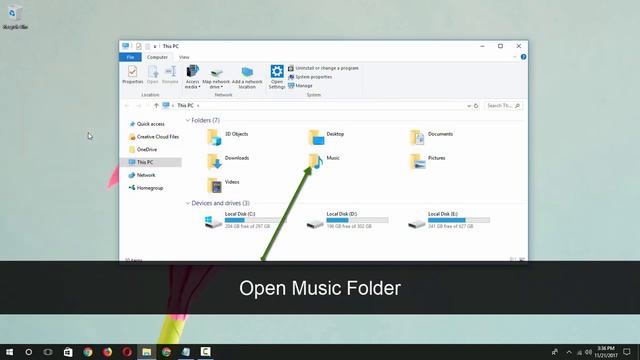Viewport: 640px width, 360px height.
Task: Switch to the View tab
Action: (x=184, y=57)
